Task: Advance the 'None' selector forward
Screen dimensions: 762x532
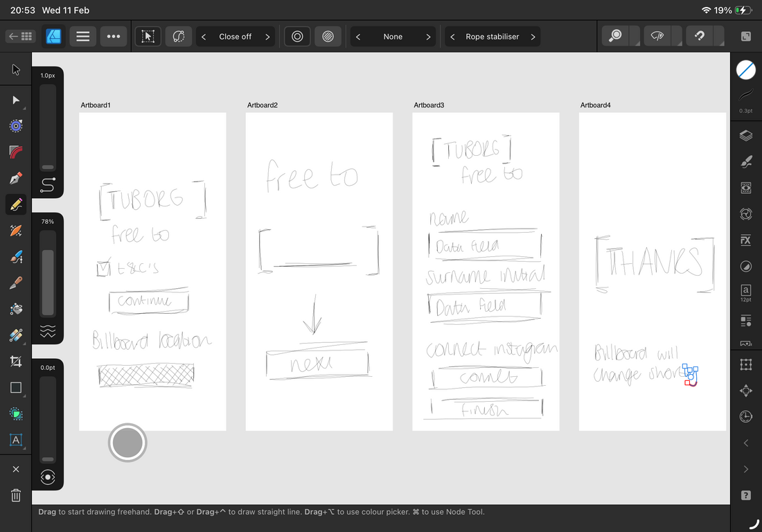Action: tap(428, 37)
